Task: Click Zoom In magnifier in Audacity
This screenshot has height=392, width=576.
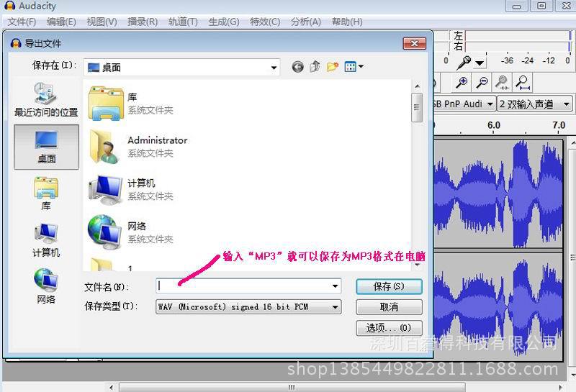Action: click(461, 82)
